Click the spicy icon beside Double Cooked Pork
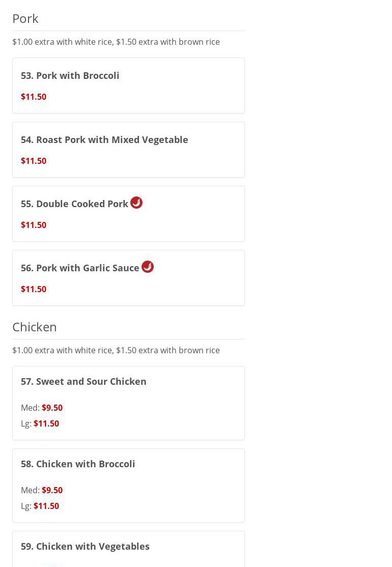This screenshot has height=567, width=392. coord(136,203)
